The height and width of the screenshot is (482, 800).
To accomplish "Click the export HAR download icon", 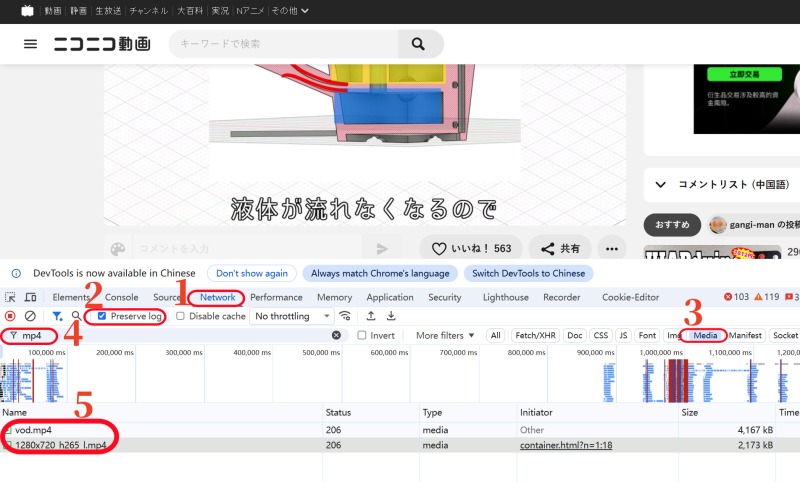I will click(x=391, y=316).
